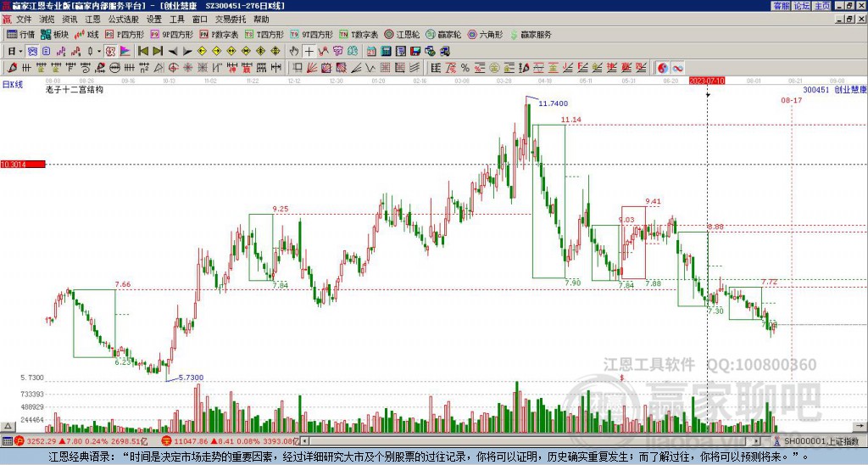The height and width of the screenshot is (465, 868).
Task: Click the blue infinity loop icon
Action: click(677, 68)
